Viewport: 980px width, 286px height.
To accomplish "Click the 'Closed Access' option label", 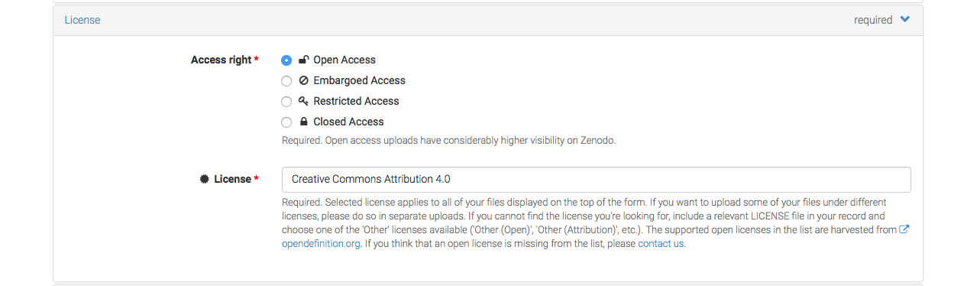I will 348,122.
